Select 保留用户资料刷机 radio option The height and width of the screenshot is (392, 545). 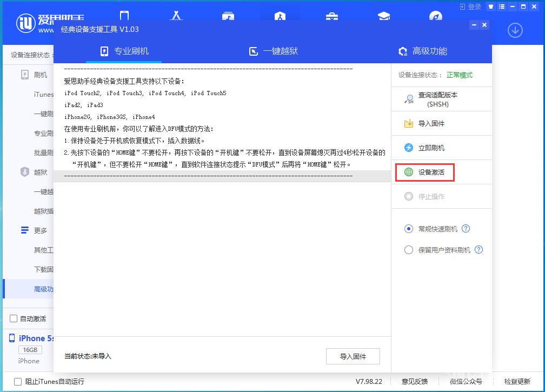(409, 250)
